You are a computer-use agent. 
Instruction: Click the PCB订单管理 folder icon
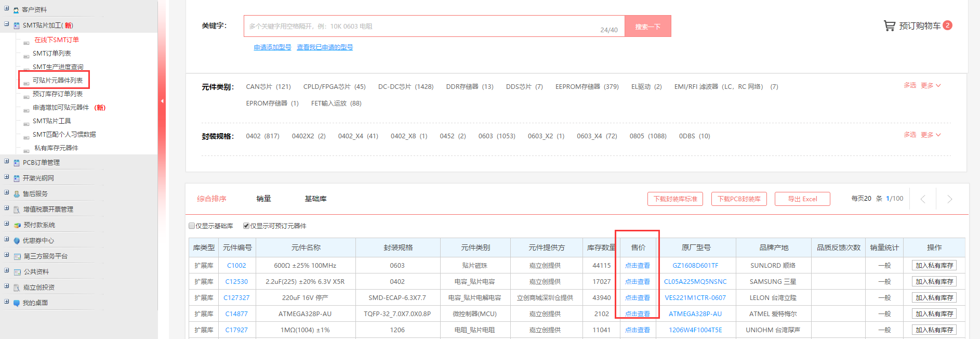click(x=17, y=163)
